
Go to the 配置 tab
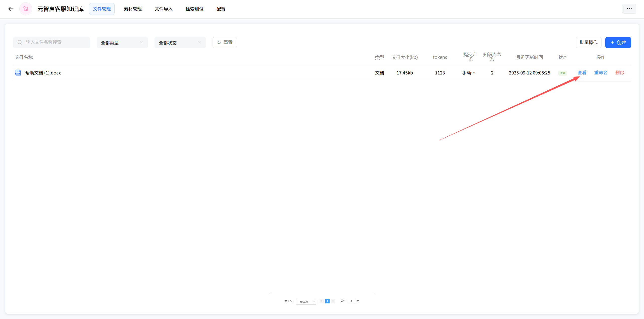221,9
